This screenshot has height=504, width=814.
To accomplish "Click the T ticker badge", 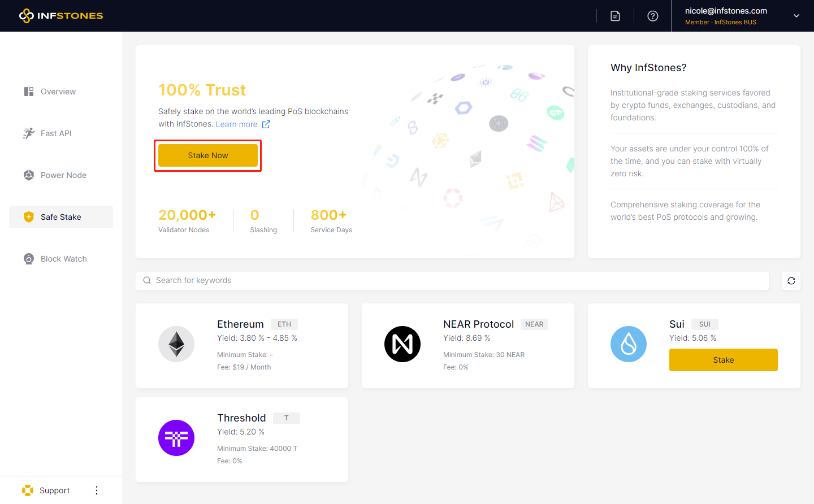I will click(x=287, y=418).
